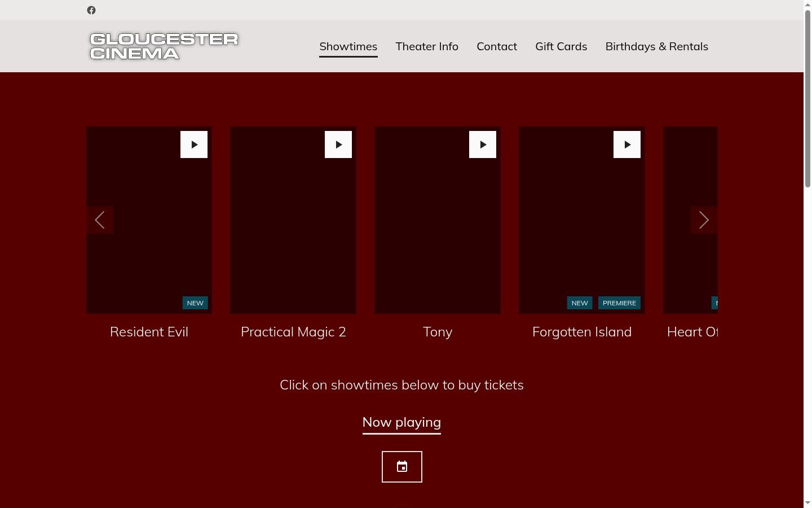This screenshot has height=508, width=812.
Task: Open the Contact page
Action: pos(497,46)
